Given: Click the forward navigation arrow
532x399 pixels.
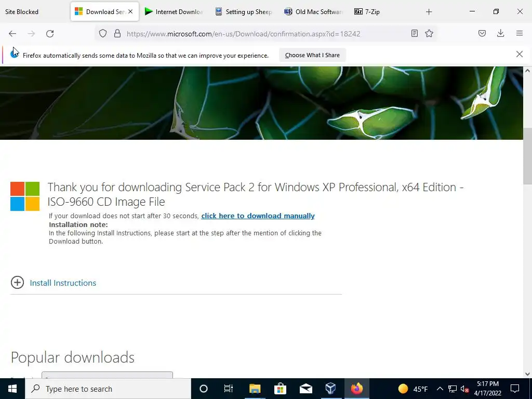Looking at the screenshot, I should tap(31, 34).
